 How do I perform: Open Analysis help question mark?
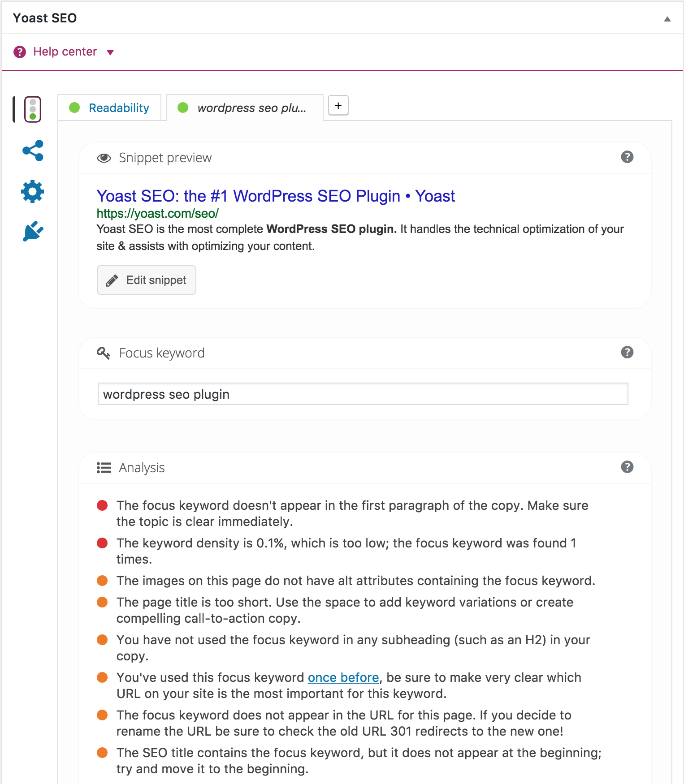628,467
